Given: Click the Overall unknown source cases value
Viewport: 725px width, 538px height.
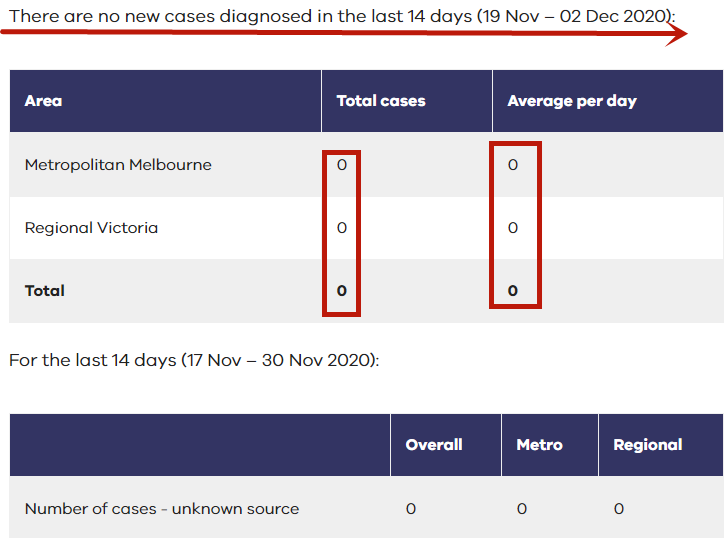Looking at the screenshot, I should pos(411,509).
